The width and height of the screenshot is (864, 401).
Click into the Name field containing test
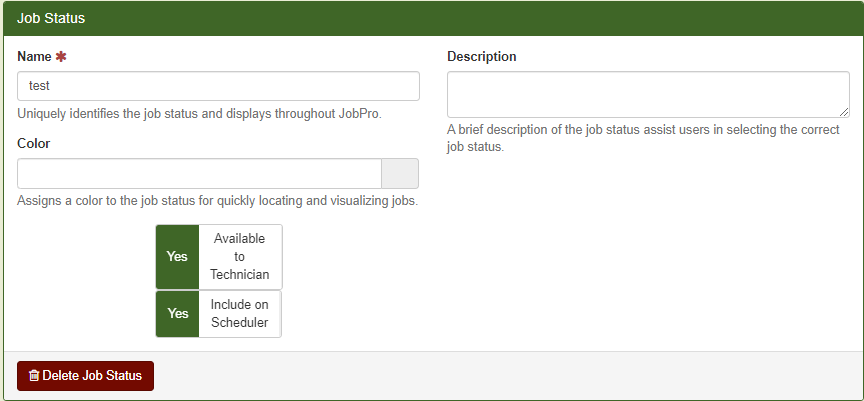point(218,86)
